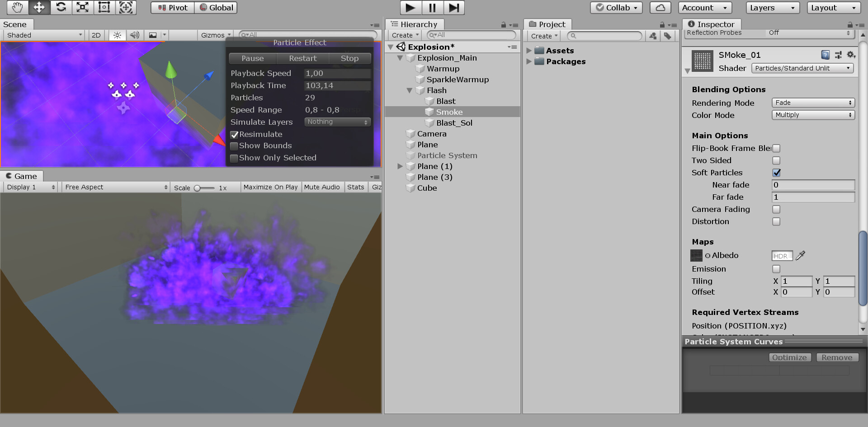
Task: Open Unity cloud services via the cloud icon
Action: pos(660,7)
